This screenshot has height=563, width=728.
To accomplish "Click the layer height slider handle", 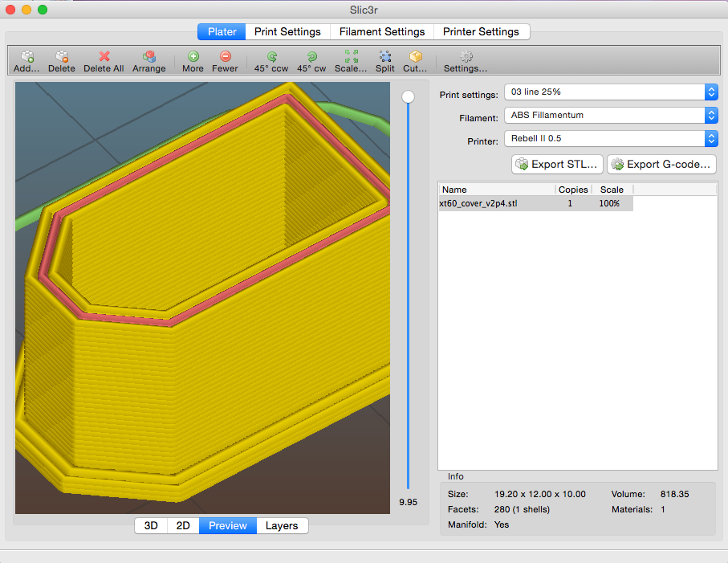I will (x=409, y=96).
